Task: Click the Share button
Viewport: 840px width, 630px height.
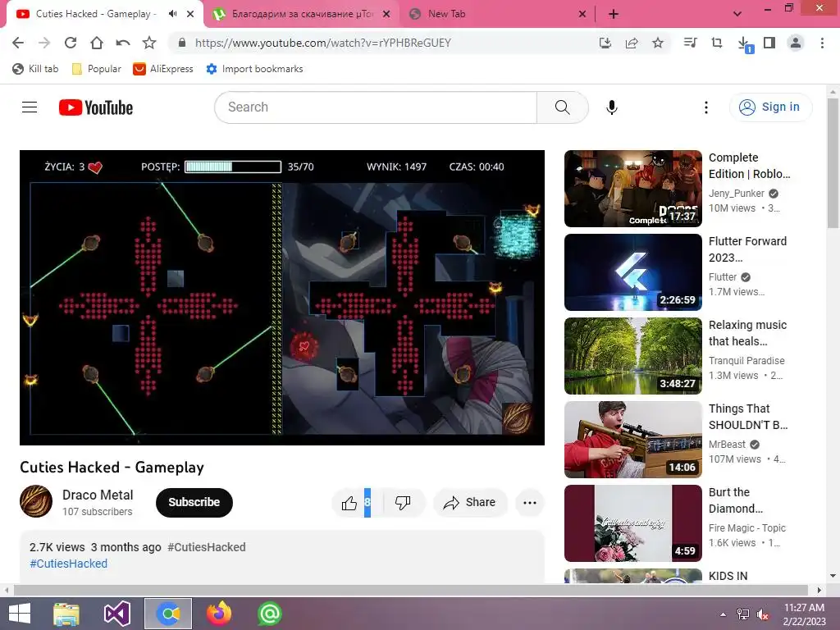Action: [x=470, y=503]
